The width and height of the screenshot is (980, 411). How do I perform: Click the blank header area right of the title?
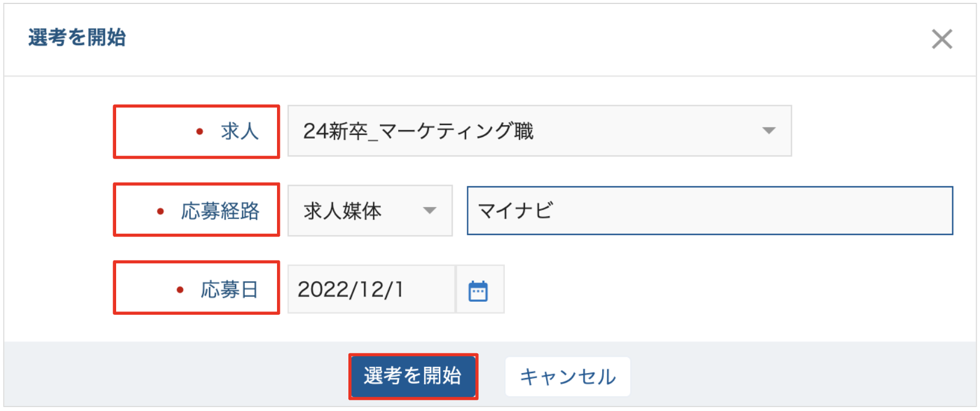(510, 38)
